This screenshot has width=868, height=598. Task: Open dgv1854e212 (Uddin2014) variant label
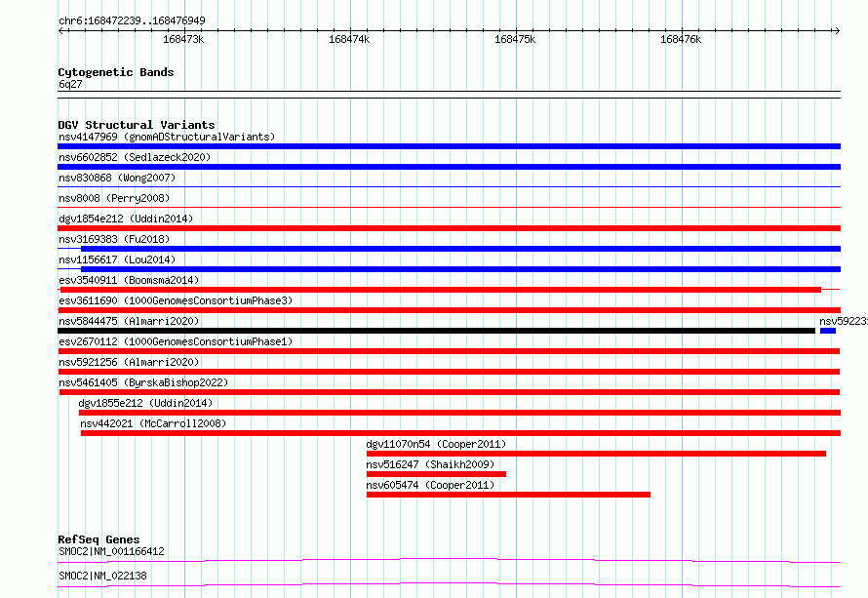pos(126,219)
